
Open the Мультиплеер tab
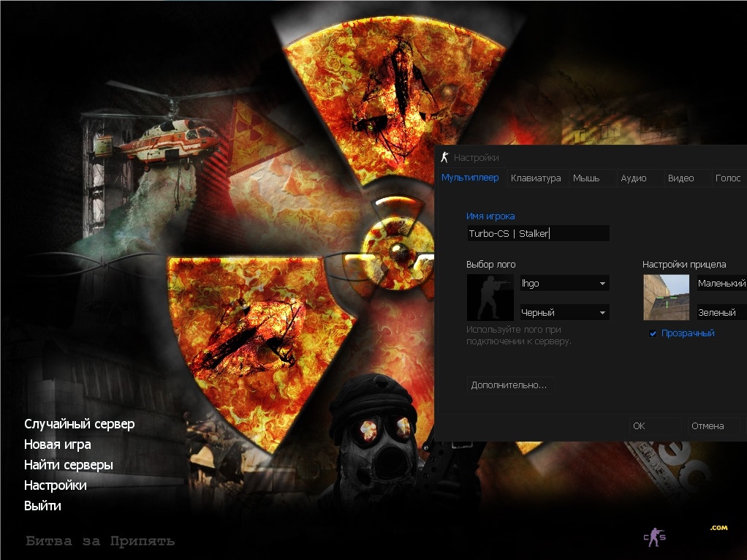tap(470, 178)
